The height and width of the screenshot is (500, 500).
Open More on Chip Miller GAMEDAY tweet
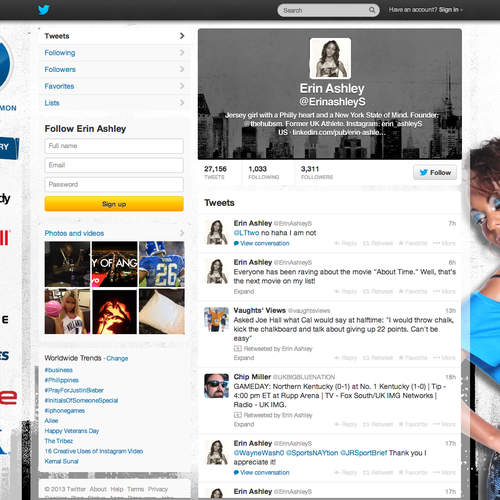[x=444, y=424]
